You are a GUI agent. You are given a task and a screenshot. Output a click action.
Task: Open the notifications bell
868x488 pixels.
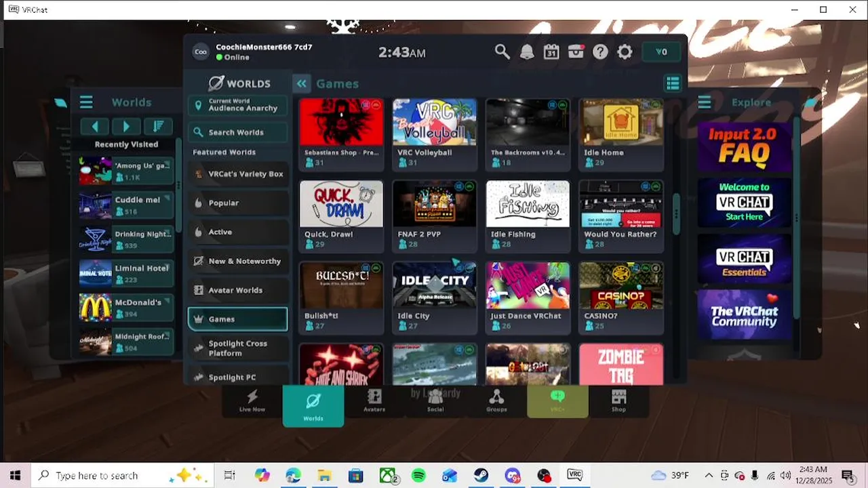pyautogui.click(x=527, y=52)
